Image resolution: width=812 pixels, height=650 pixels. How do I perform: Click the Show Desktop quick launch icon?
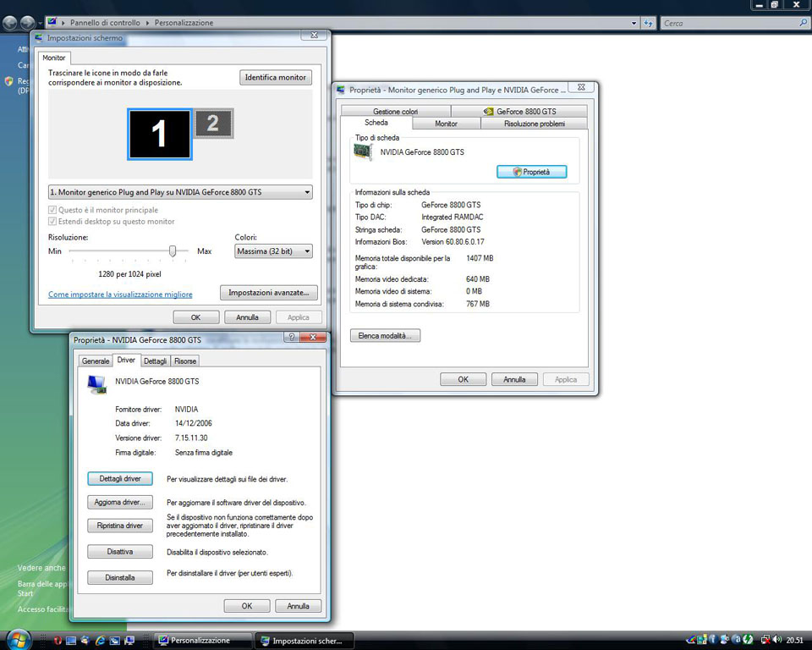pos(71,641)
